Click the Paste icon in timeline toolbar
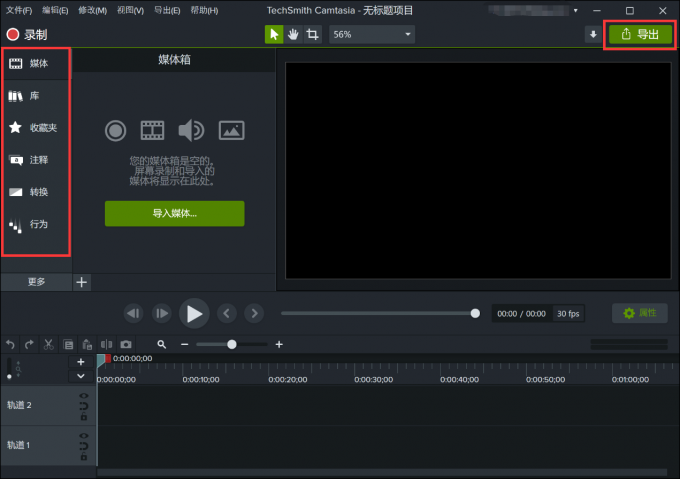 pos(87,345)
